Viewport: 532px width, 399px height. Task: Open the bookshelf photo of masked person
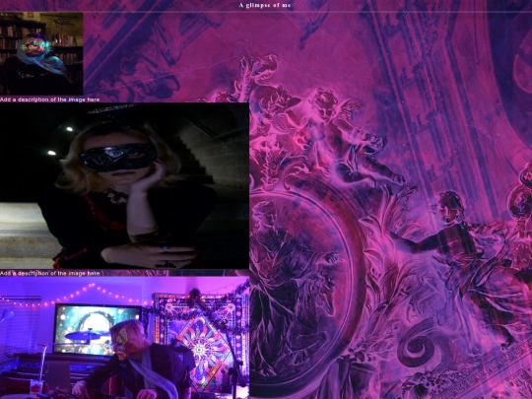coord(41,53)
